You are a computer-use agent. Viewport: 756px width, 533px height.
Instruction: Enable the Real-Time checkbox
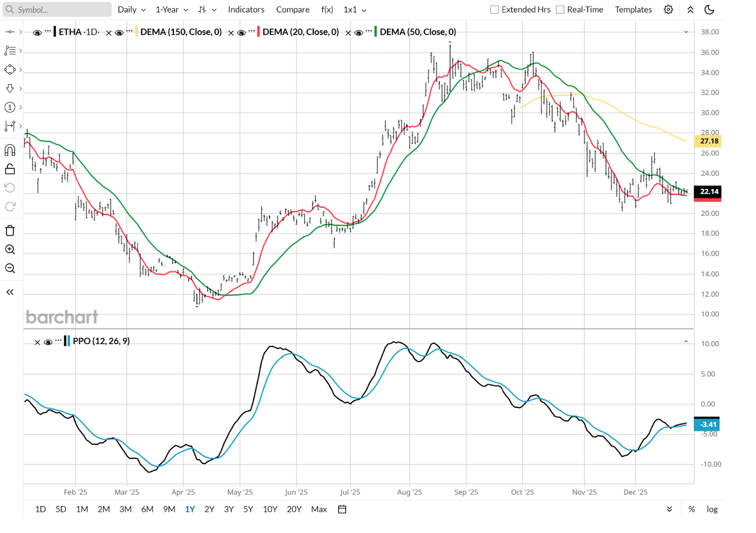560,9
